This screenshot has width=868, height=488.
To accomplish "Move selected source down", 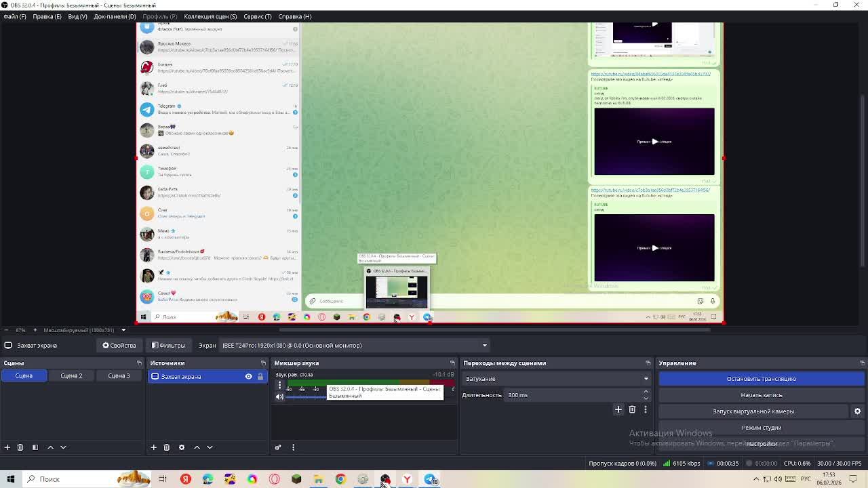I will point(210,447).
